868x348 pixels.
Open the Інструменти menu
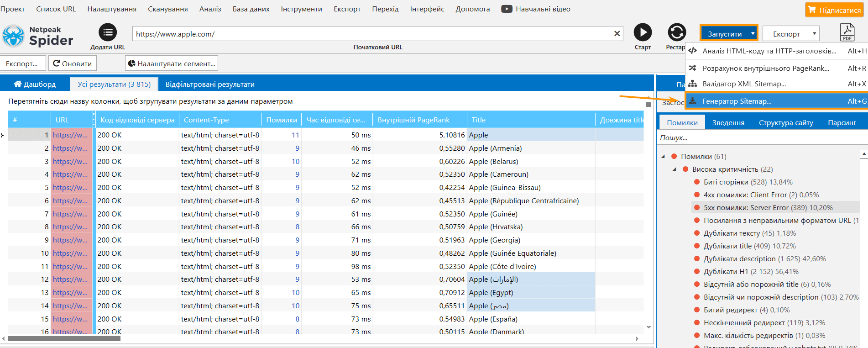coord(302,9)
